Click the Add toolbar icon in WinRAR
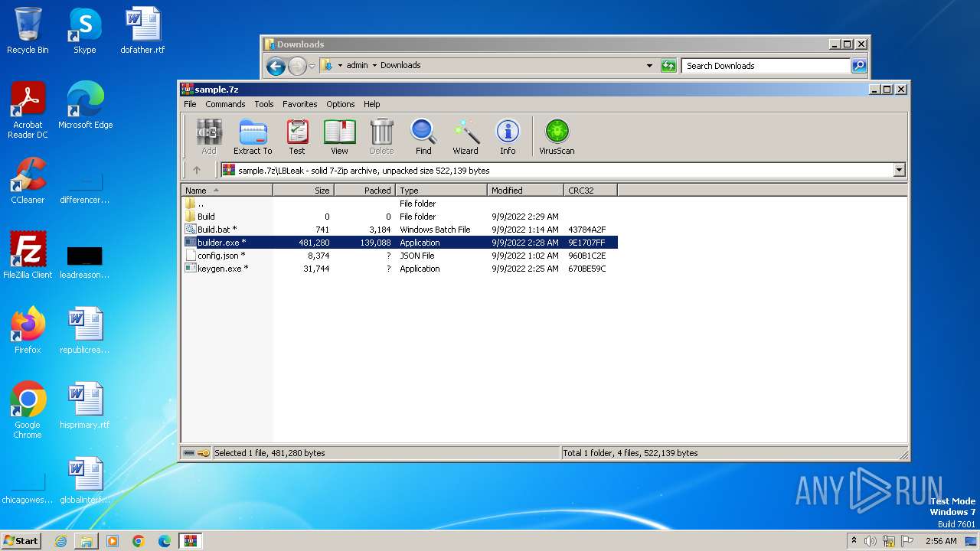 click(x=208, y=137)
